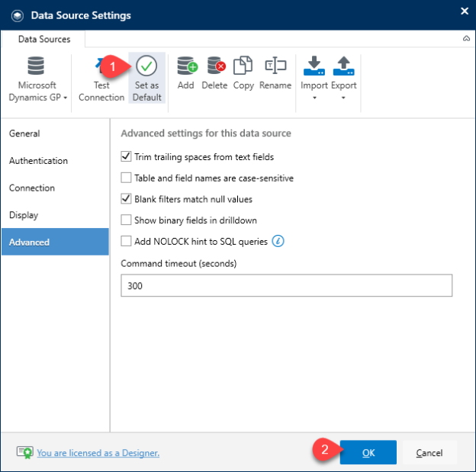476x472 pixels.
Task: Enable case-sensitive table and field names
Action: pos(126,178)
